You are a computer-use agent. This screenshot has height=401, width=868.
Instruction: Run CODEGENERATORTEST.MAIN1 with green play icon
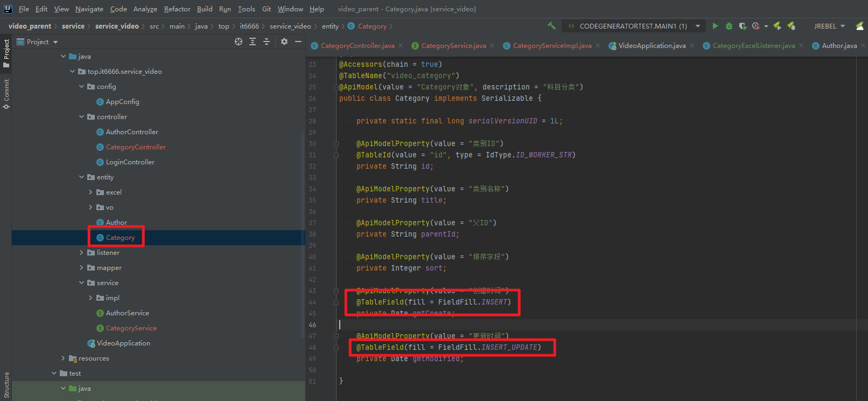[715, 26]
